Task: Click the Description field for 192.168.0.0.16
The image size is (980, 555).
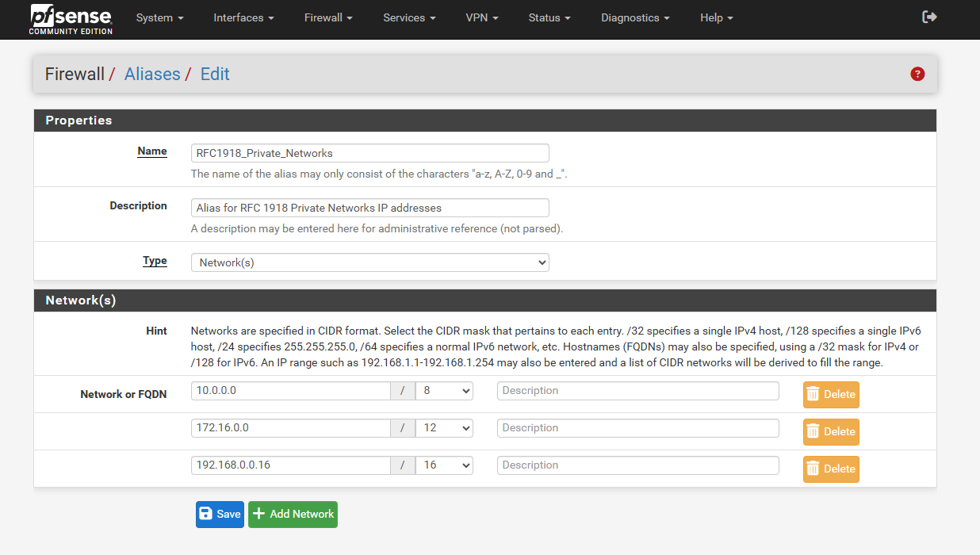Action: click(x=638, y=465)
